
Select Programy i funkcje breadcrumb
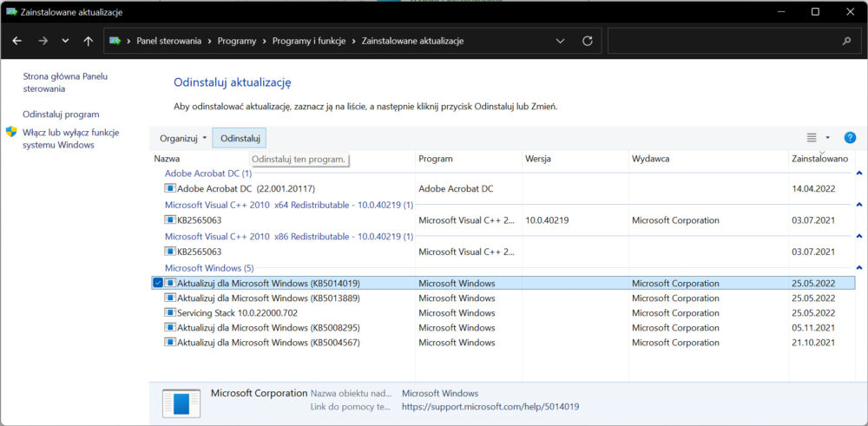pos(309,41)
